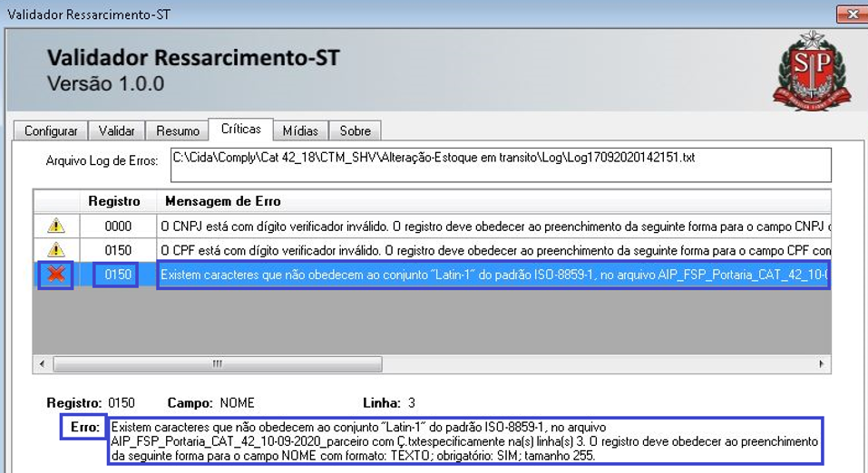Click the horizontal scrollbar thumb
This screenshot has width=868, height=473.
[x=218, y=364]
